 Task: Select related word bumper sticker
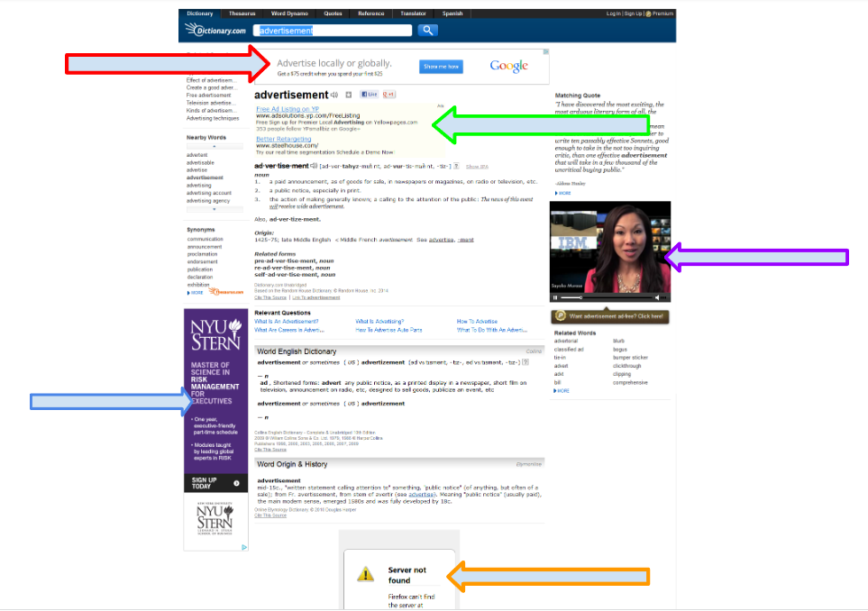630,358
